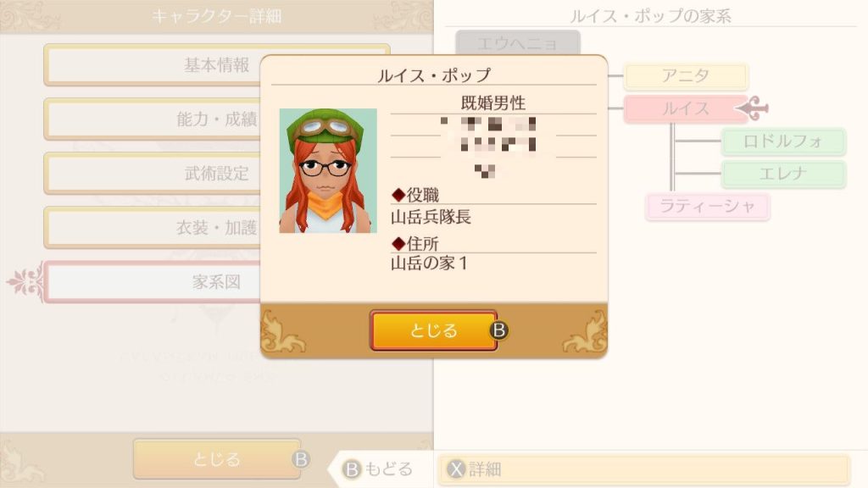Click the faded とじる button at bottom left
868x488 pixels.
point(216,459)
